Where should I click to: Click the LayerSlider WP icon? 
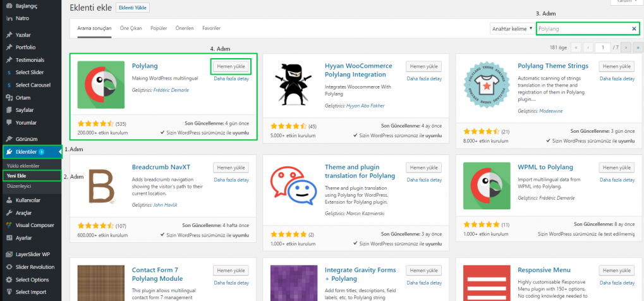(x=9, y=255)
